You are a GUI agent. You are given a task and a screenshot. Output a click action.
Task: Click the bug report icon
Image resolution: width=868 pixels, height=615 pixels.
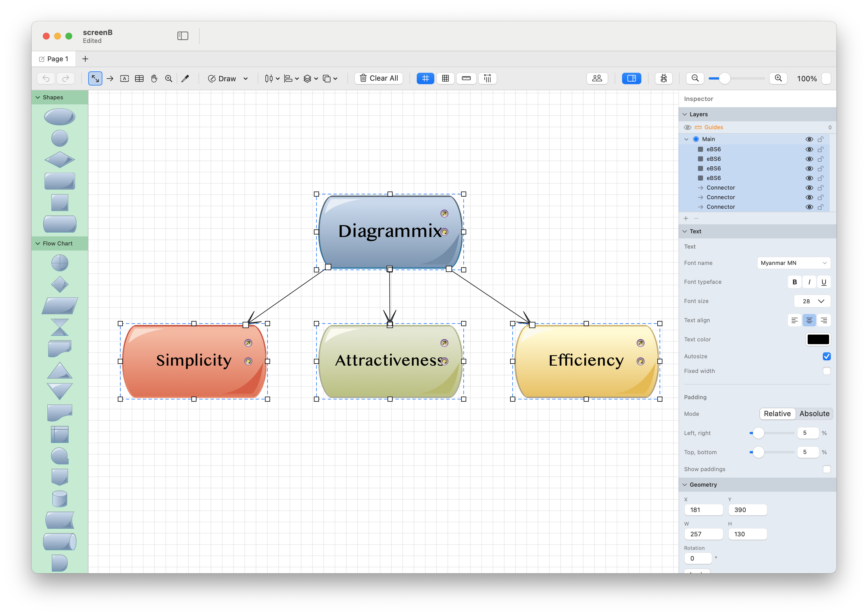[x=664, y=78]
